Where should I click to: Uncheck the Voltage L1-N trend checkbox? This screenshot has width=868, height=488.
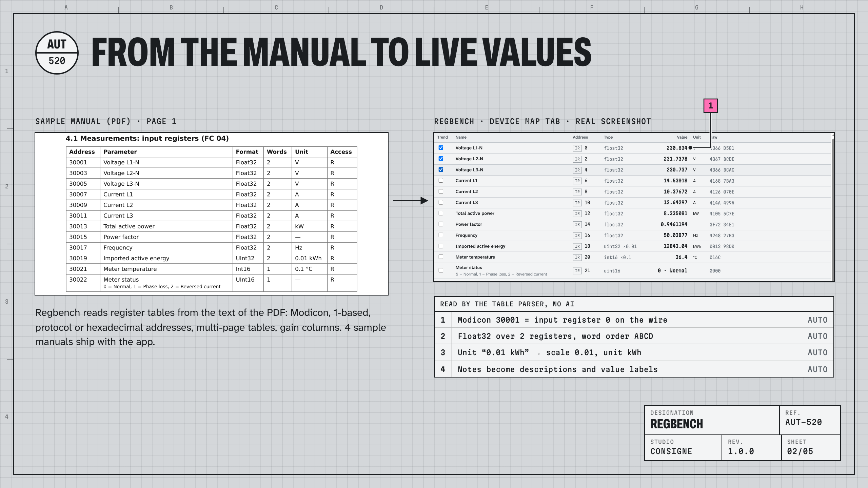tap(441, 148)
